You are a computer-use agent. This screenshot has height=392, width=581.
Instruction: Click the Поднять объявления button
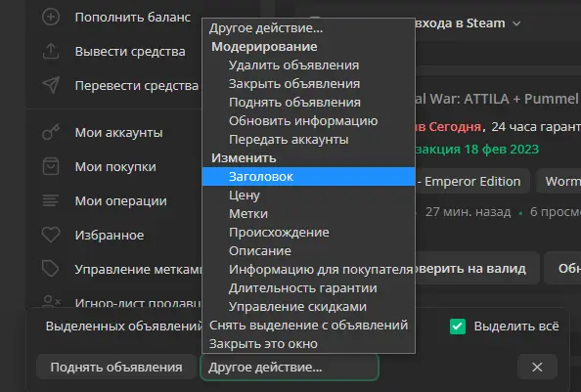(116, 367)
